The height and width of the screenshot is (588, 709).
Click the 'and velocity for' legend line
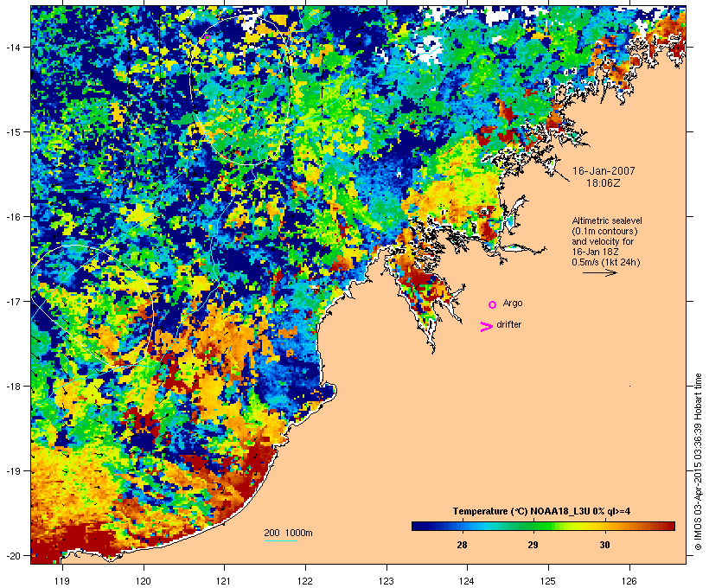[x=603, y=241]
